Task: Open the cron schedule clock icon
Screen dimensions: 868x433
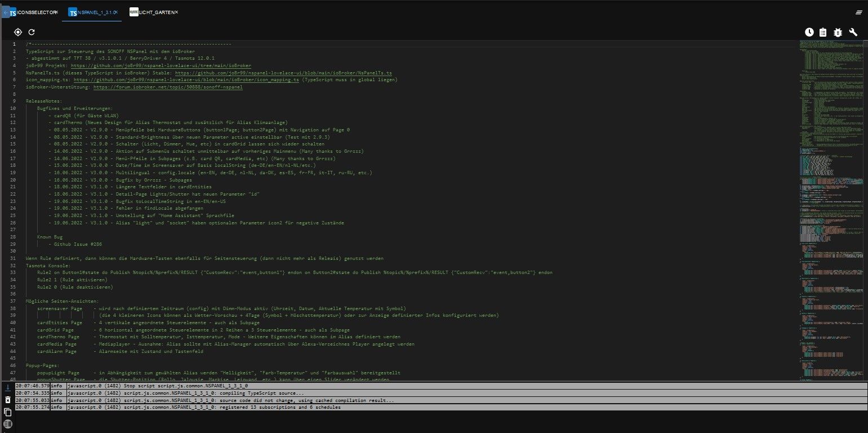Action: (x=809, y=32)
